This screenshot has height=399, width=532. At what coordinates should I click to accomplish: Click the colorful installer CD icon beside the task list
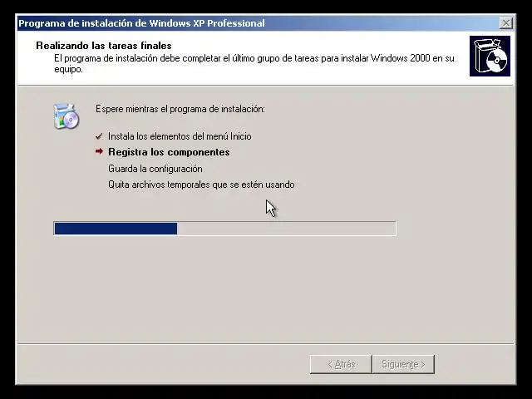66,116
